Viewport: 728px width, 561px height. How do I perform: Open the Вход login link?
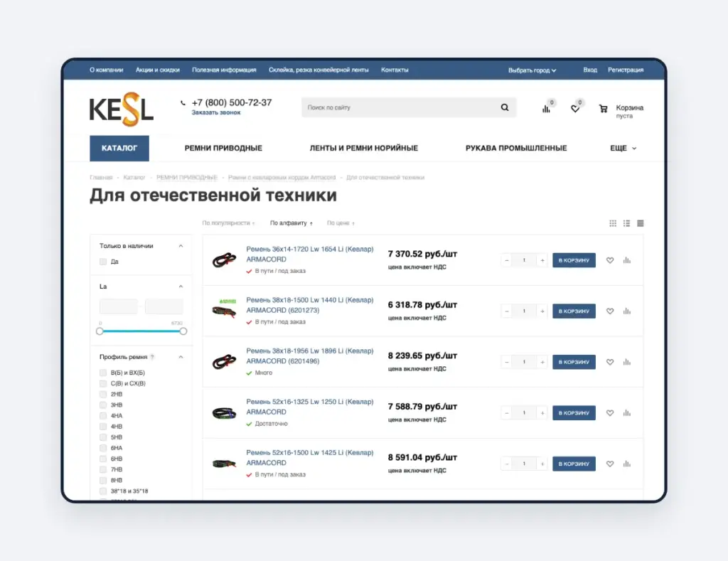point(590,70)
